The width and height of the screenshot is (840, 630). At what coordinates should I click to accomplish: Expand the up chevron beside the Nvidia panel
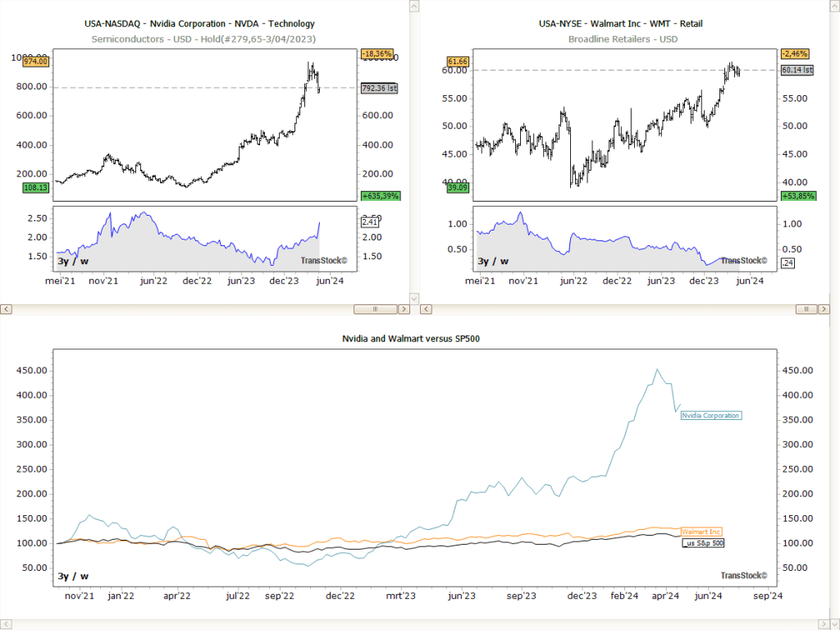(x=413, y=7)
